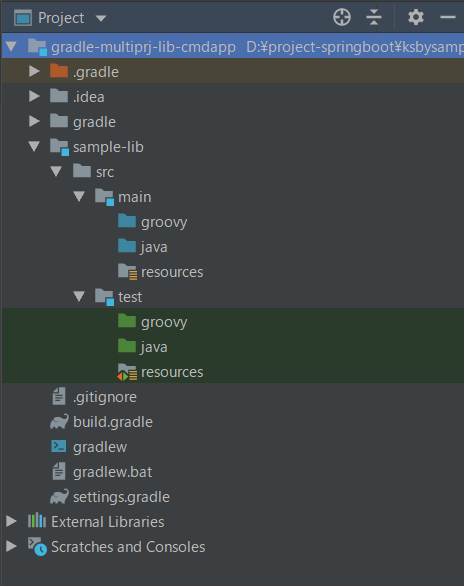
Task: Select the sample-lib tree item label
Action: tap(108, 147)
